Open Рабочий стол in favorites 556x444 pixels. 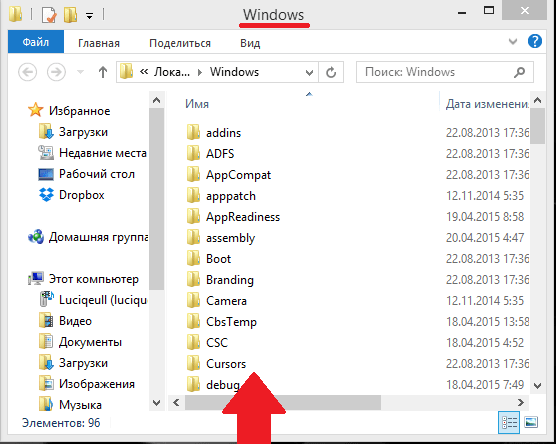[x=97, y=174]
